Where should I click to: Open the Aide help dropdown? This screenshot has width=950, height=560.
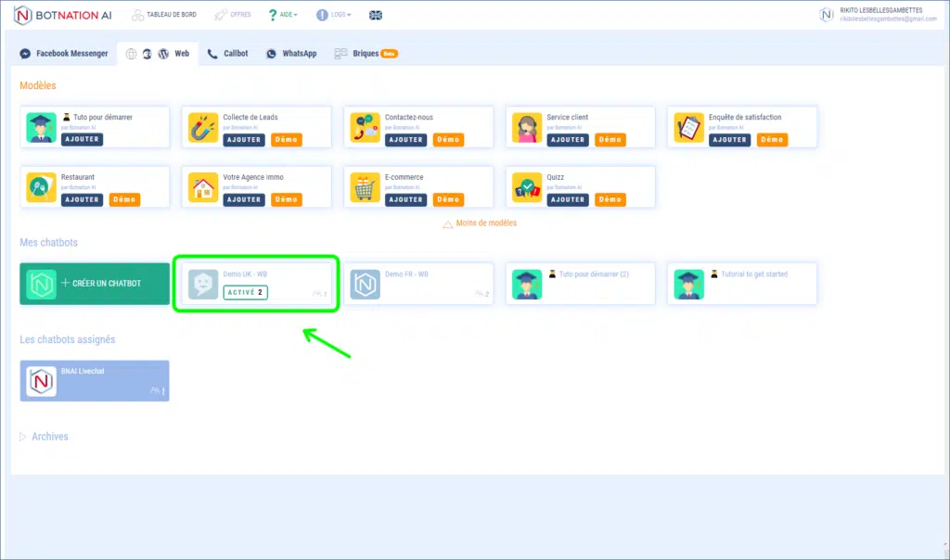(282, 15)
